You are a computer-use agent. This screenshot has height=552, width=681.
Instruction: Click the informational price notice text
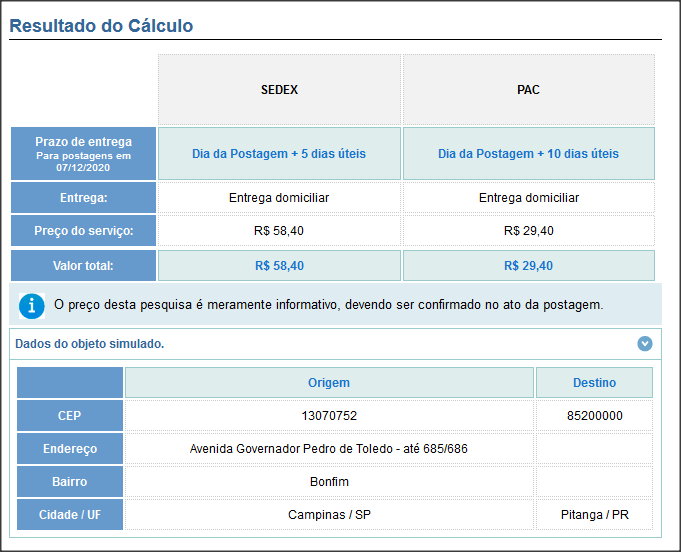[329, 305]
